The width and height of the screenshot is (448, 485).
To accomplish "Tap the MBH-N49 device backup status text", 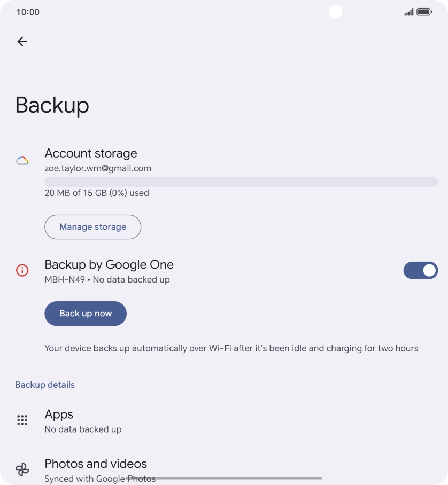I will (x=107, y=279).
